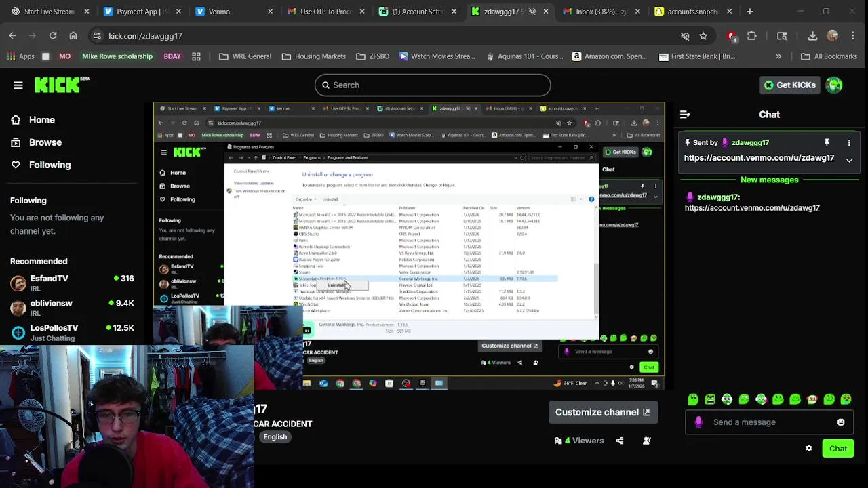This screenshot has width=868, height=488.
Task: Open a new browser tab
Action: tap(750, 12)
